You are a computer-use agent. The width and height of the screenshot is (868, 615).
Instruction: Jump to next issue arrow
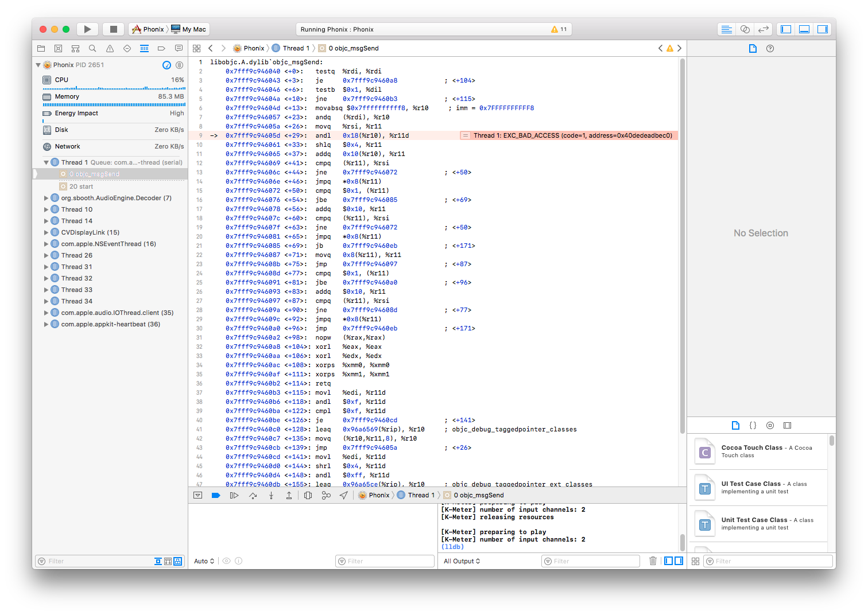coord(680,48)
